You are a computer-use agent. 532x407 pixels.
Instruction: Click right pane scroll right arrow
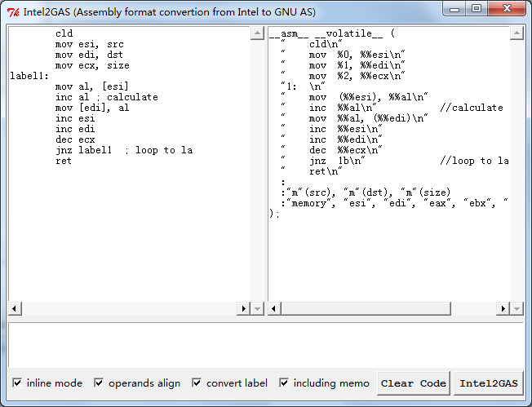tap(503, 308)
